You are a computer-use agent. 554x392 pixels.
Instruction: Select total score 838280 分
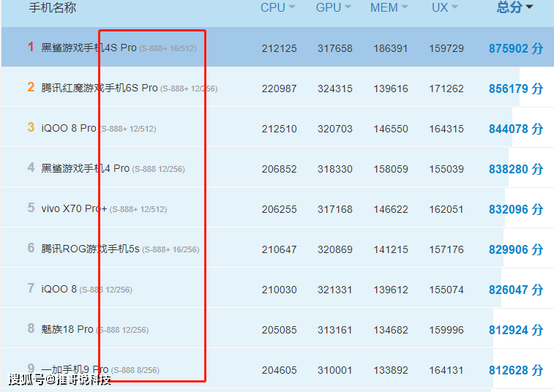pyautogui.click(x=516, y=169)
